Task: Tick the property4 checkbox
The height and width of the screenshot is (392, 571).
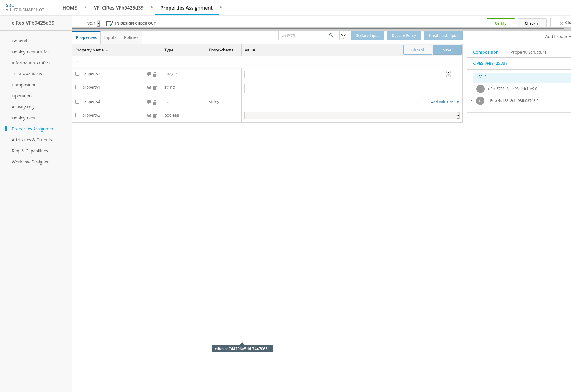Action: click(77, 102)
